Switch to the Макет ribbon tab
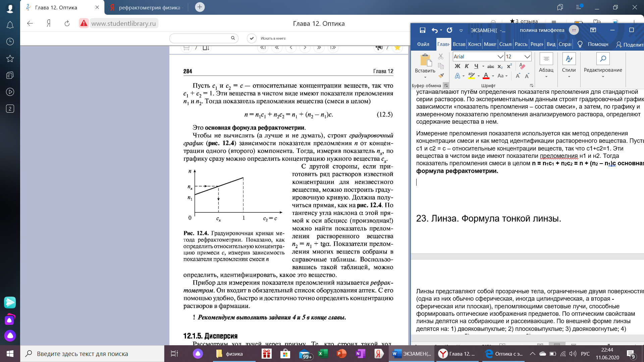 coord(490,44)
